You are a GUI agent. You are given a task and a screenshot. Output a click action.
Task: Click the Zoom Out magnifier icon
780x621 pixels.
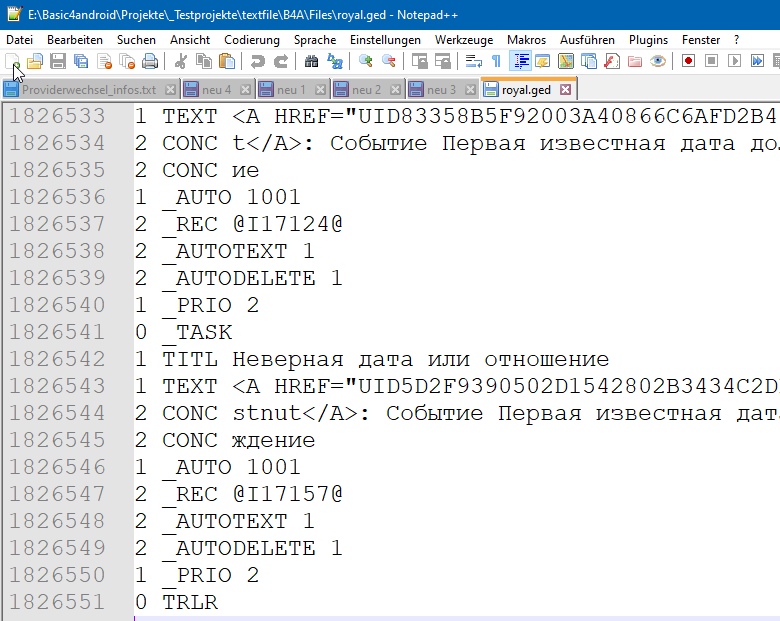[389, 61]
